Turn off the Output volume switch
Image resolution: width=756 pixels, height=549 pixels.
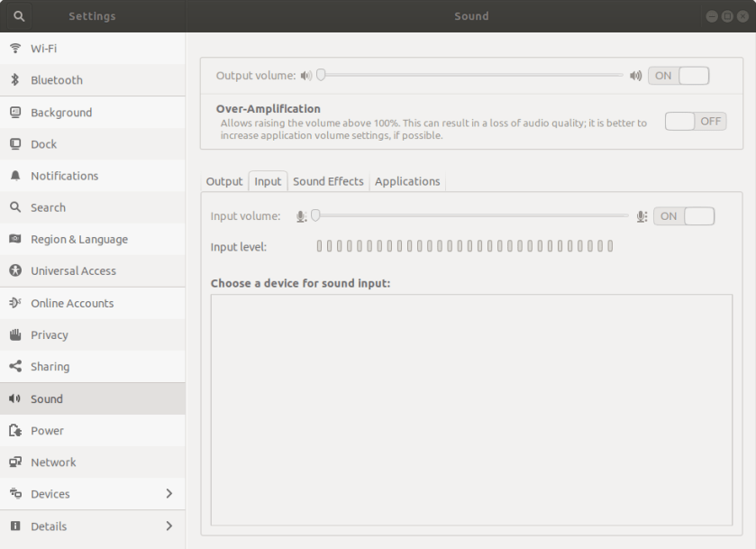coord(679,76)
